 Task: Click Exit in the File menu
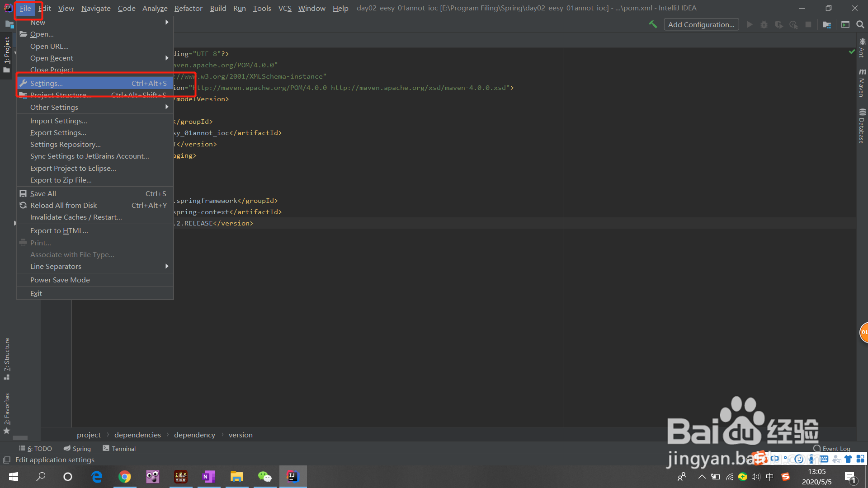pos(95,293)
